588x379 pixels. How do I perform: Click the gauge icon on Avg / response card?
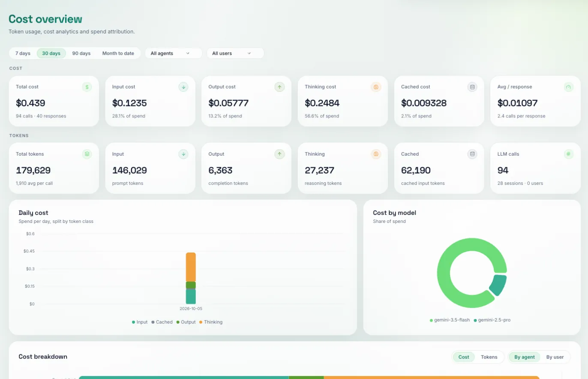(568, 87)
